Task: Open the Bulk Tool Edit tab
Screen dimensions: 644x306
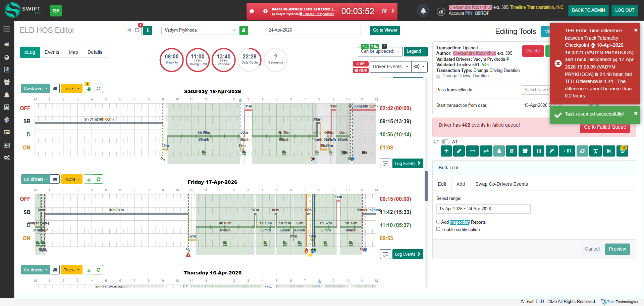Action: pyautogui.click(x=442, y=184)
